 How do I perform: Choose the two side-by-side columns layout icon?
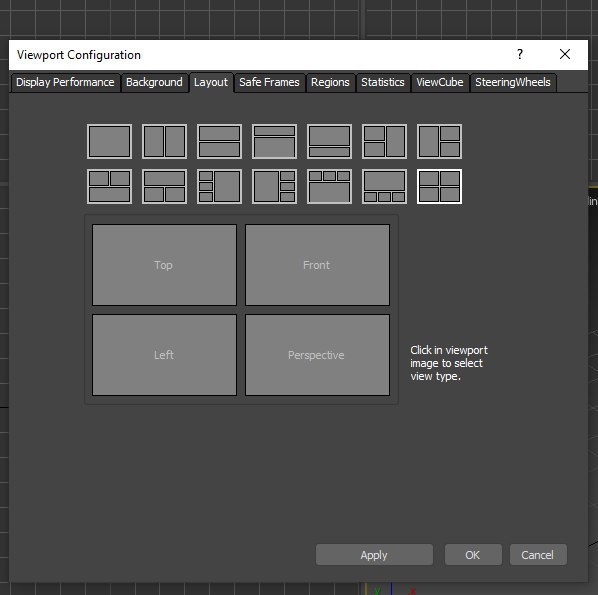pos(164,142)
